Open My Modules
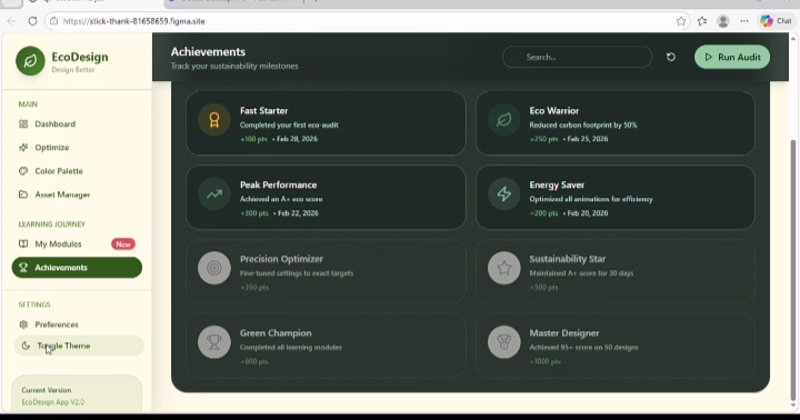The image size is (800, 420). click(58, 244)
